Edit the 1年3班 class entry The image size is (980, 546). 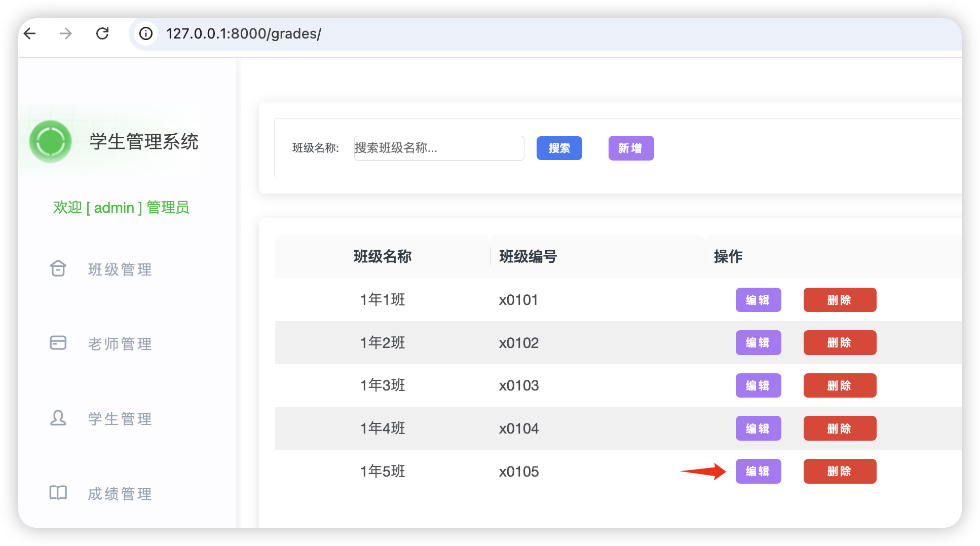click(x=758, y=385)
